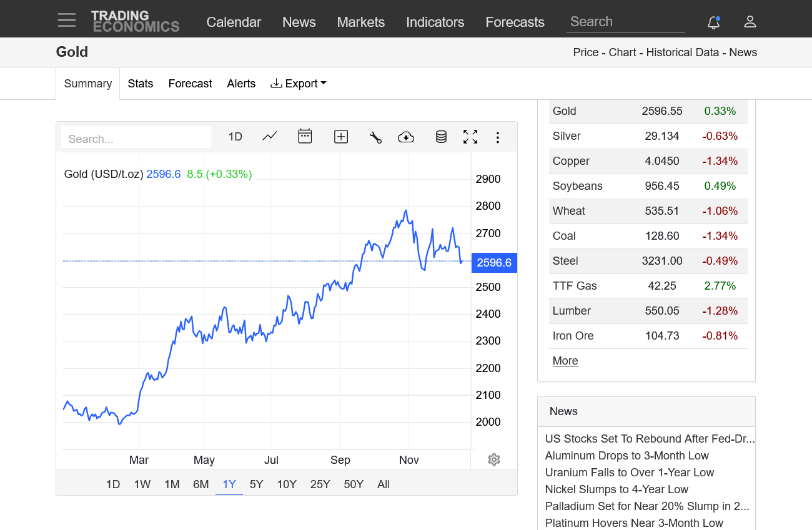Download chart via cloud icon
Image resolution: width=812 pixels, height=530 pixels.
tap(406, 137)
